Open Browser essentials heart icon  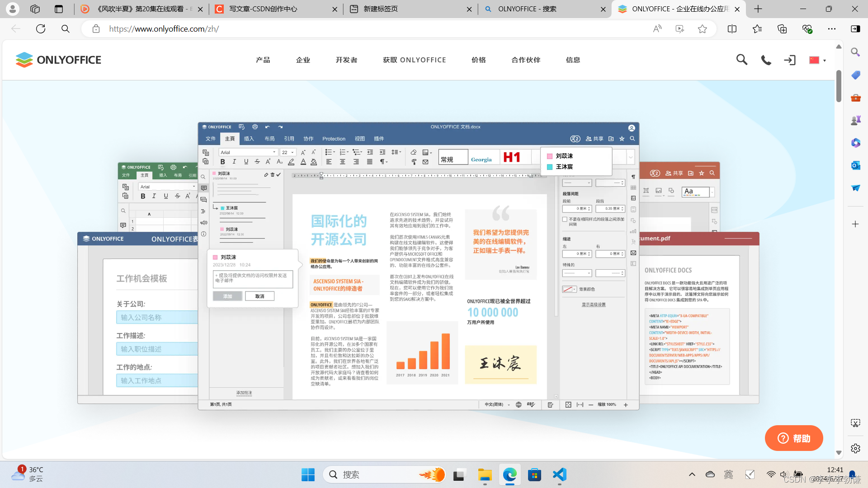[x=807, y=29]
